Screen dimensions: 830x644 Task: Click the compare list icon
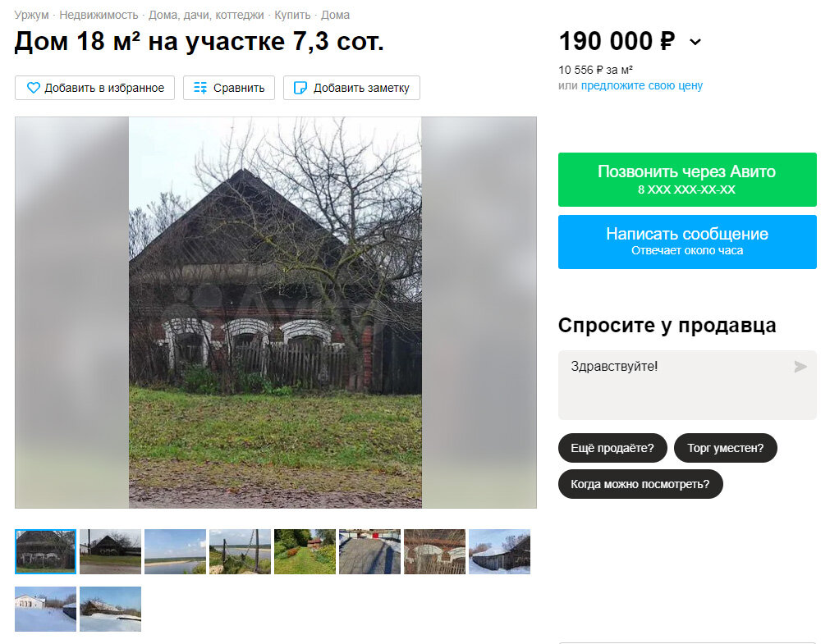click(200, 88)
